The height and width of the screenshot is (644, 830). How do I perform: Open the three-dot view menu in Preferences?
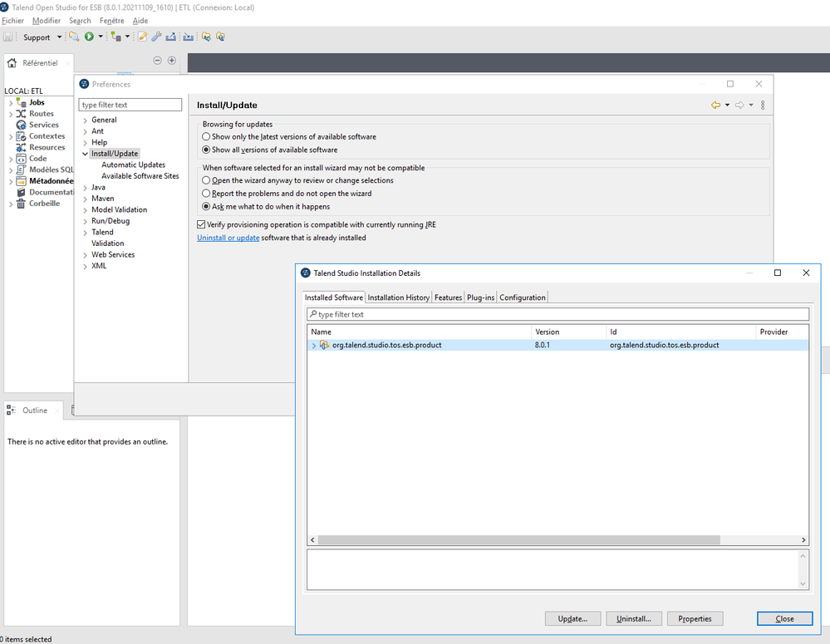763,105
